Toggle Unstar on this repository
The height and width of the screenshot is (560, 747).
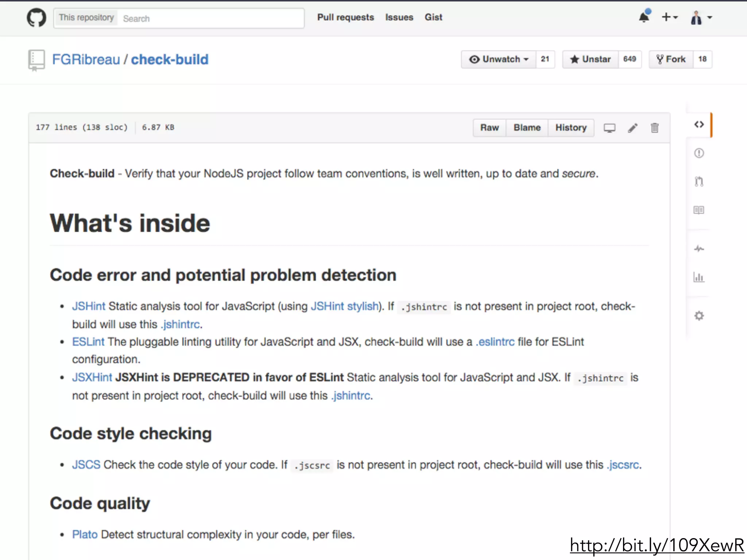(591, 59)
